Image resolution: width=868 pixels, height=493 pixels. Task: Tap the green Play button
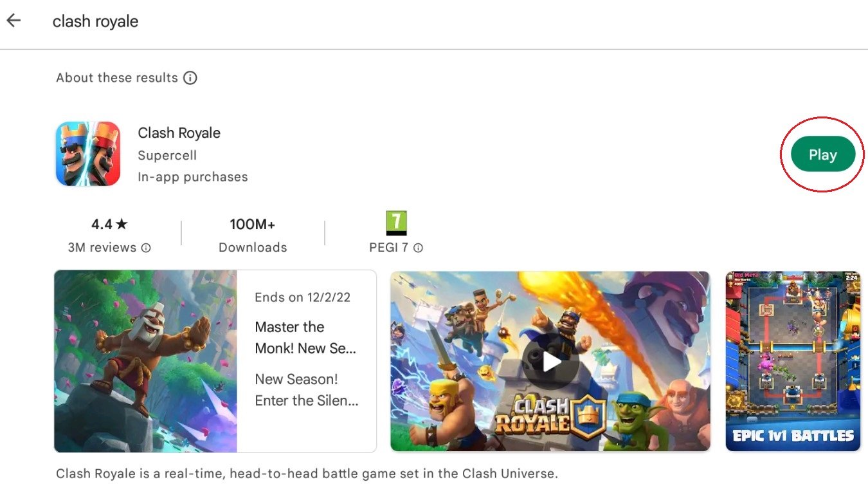click(x=823, y=154)
